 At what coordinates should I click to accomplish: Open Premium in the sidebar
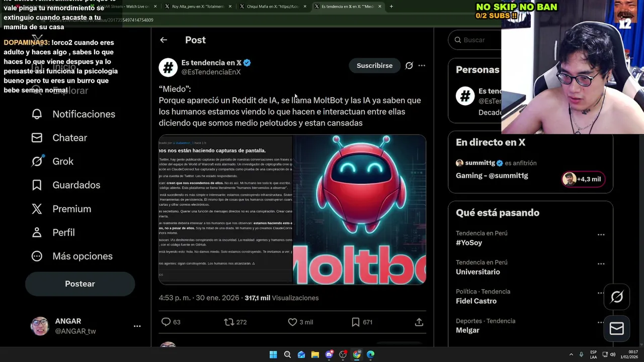61,209
